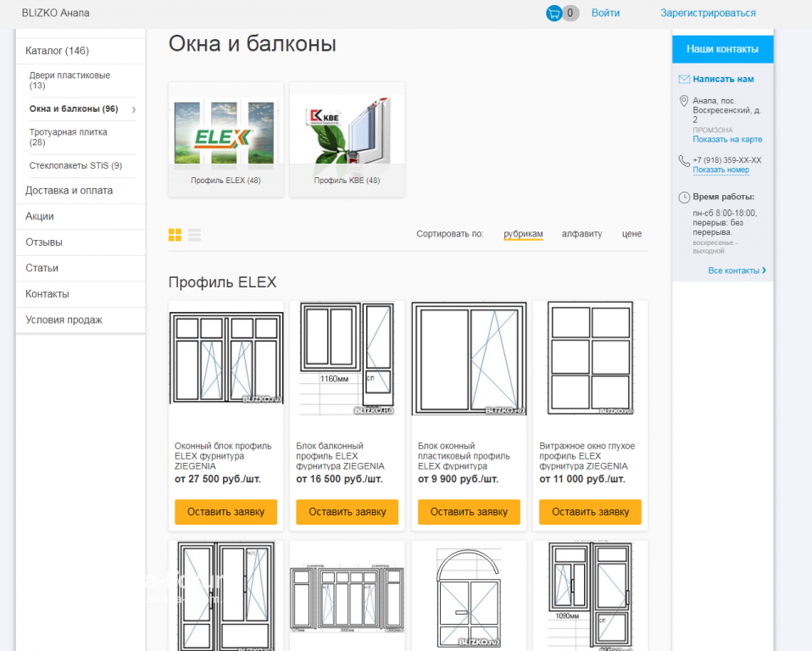Click Блок балконный профиль ELEX title
Viewport: 812px width, 651px height.
(x=340, y=456)
